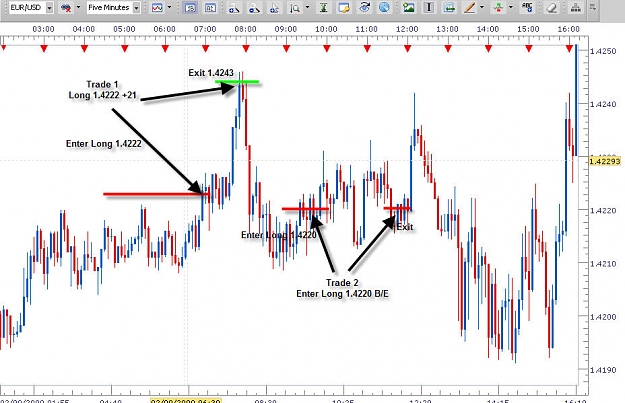Image resolution: width=625 pixels, height=403 pixels.
Task: Click the red marker below 05:00
Action: [x=125, y=48]
